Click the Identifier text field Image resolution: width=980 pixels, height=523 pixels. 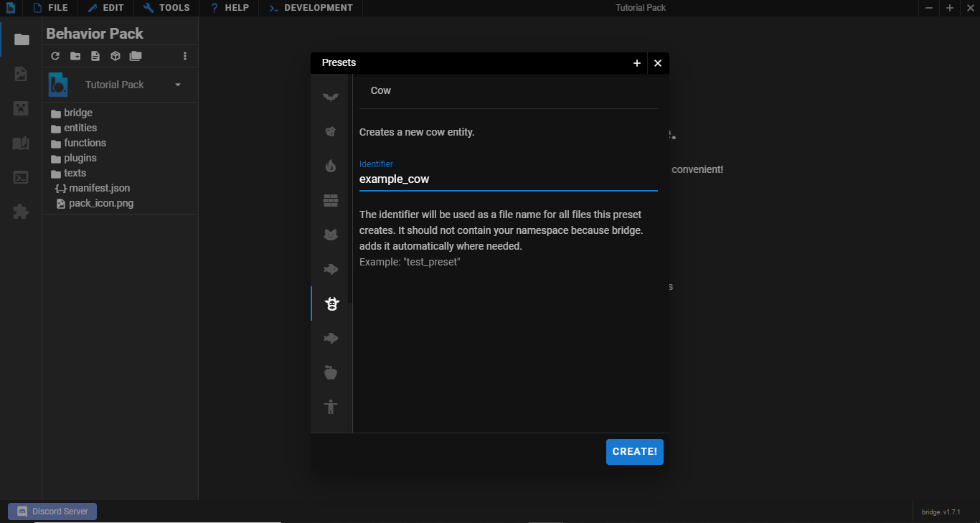pyautogui.click(x=508, y=179)
